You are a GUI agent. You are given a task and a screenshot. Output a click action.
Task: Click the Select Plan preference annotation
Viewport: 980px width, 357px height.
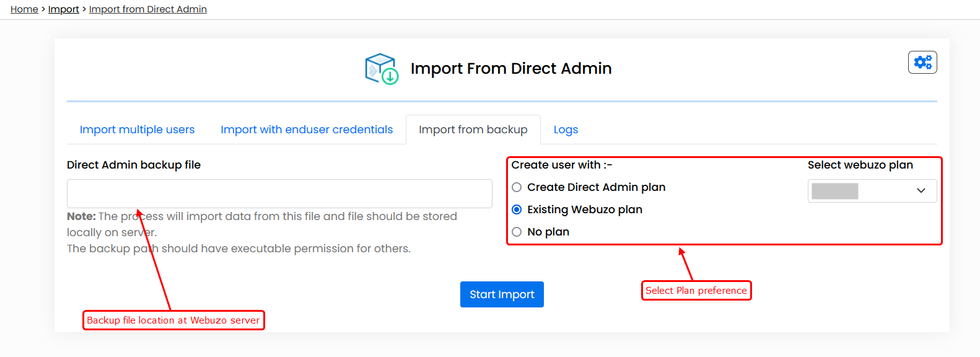696,290
